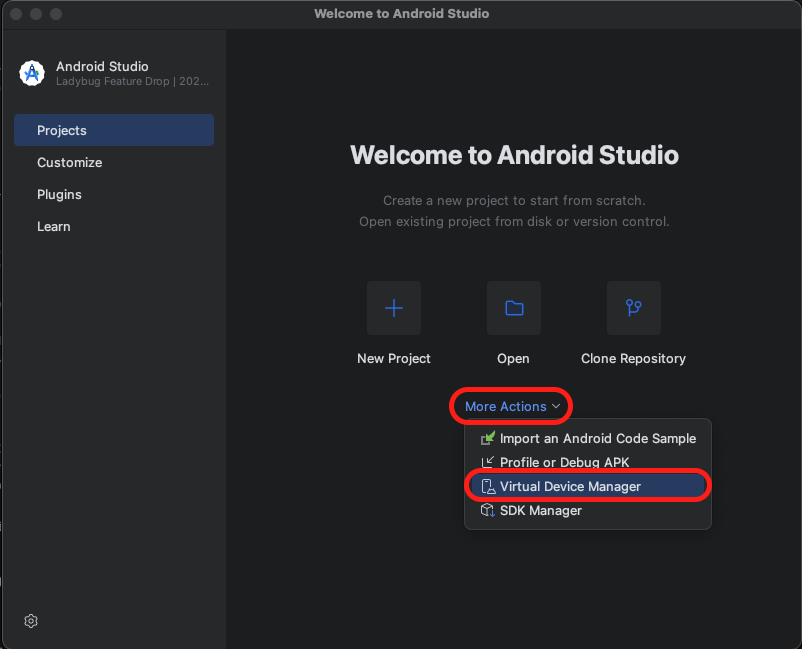Expand the More Actions dropdown
The height and width of the screenshot is (649, 802).
pyautogui.click(x=512, y=407)
